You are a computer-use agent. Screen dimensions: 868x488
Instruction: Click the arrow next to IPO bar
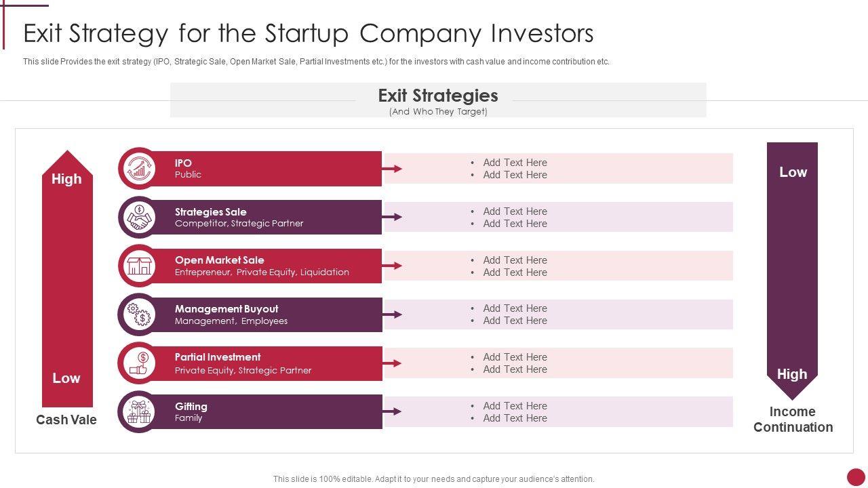393,169
